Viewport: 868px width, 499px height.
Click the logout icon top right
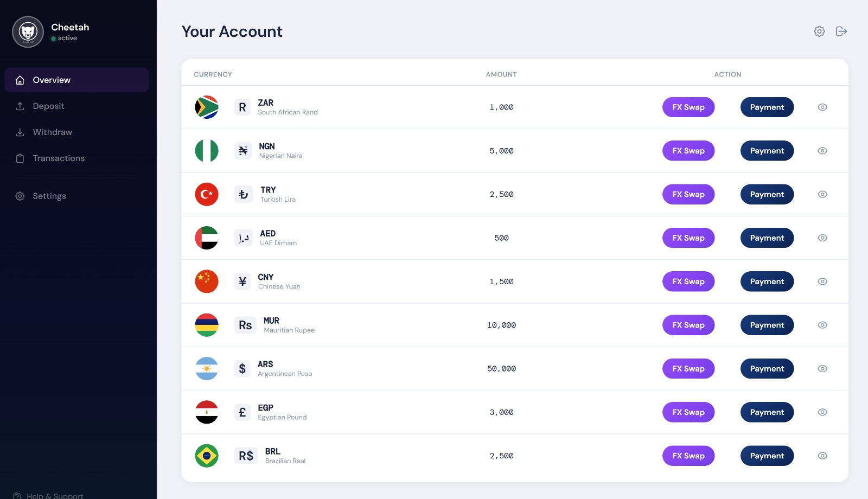click(x=841, y=31)
